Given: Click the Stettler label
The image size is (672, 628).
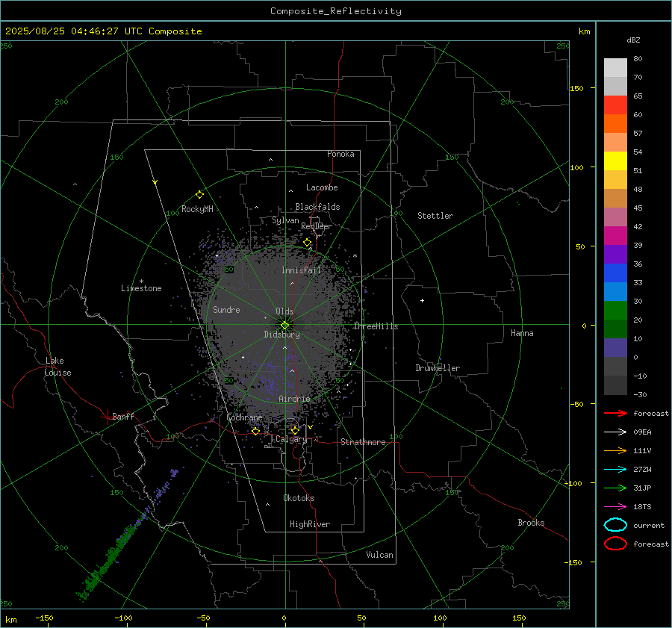Looking at the screenshot, I should 435,216.
